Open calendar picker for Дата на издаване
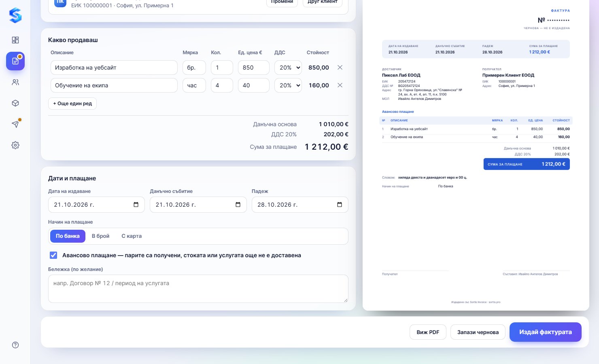The height and width of the screenshot is (364, 599). point(136,205)
